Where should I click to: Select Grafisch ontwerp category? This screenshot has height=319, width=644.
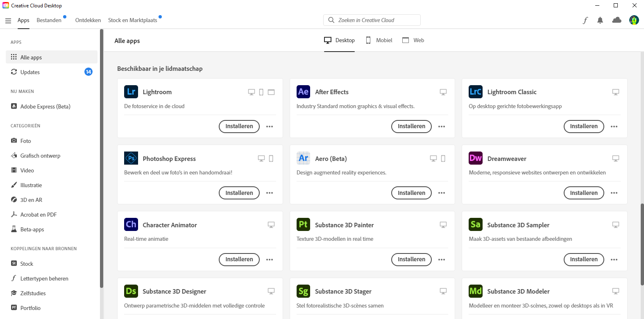click(52, 156)
